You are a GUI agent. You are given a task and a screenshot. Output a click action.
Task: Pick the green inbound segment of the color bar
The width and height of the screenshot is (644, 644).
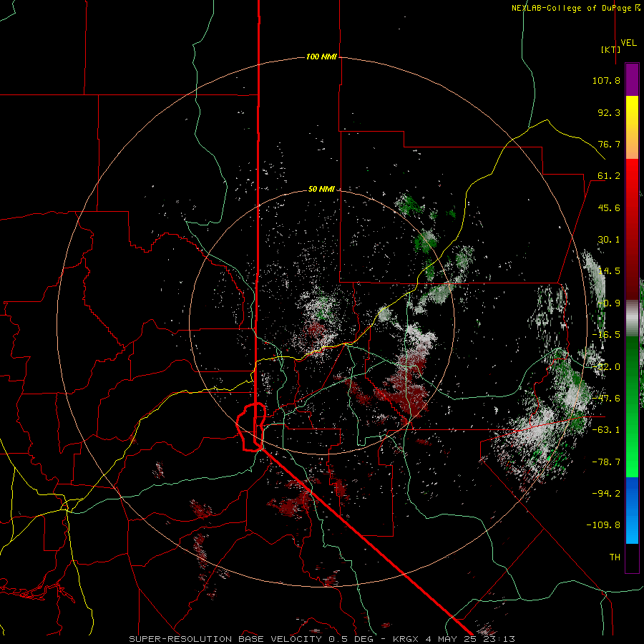pyautogui.click(x=632, y=406)
